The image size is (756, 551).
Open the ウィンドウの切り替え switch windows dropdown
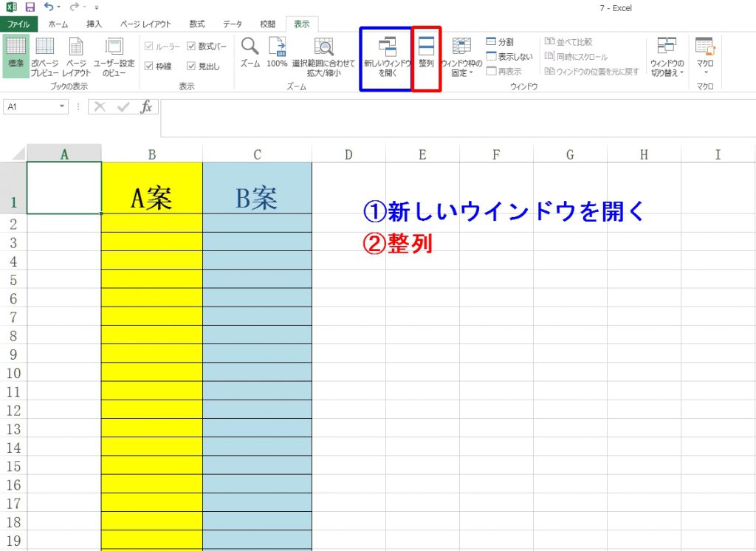pyautogui.click(x=667, y=58)
